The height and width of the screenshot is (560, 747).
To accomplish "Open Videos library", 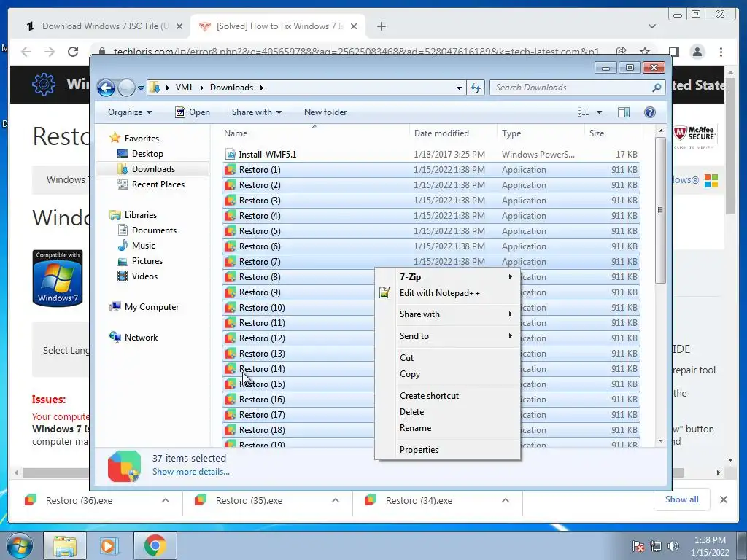I will pos(144,276).
